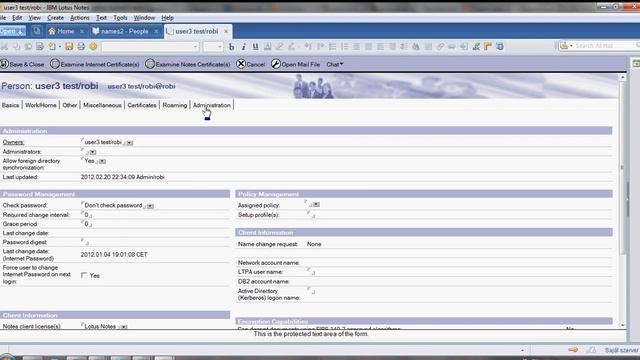Click the highlighter pen icon
This screenshot has height=360, width=640.
280,47
